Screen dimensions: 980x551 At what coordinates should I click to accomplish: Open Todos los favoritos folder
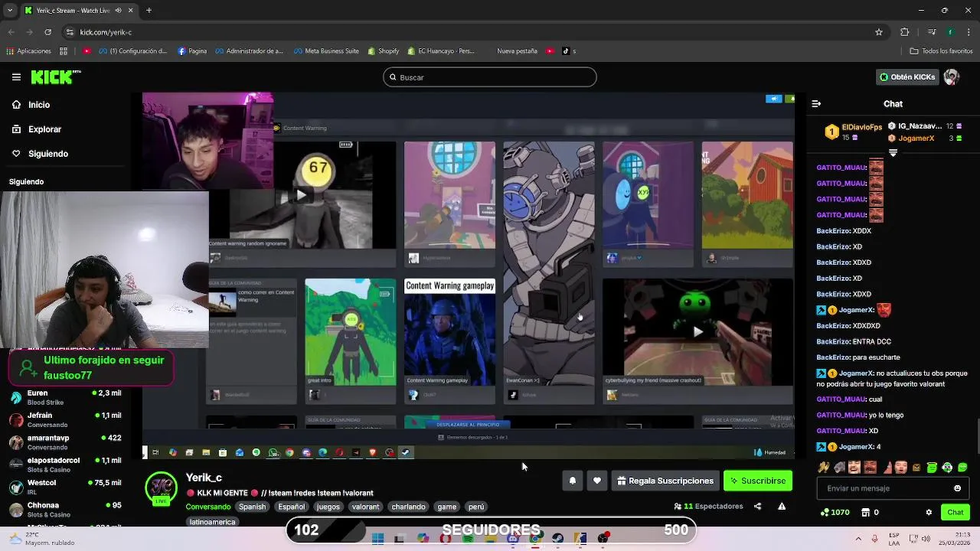pyautogui.click(x=941, y=51)
